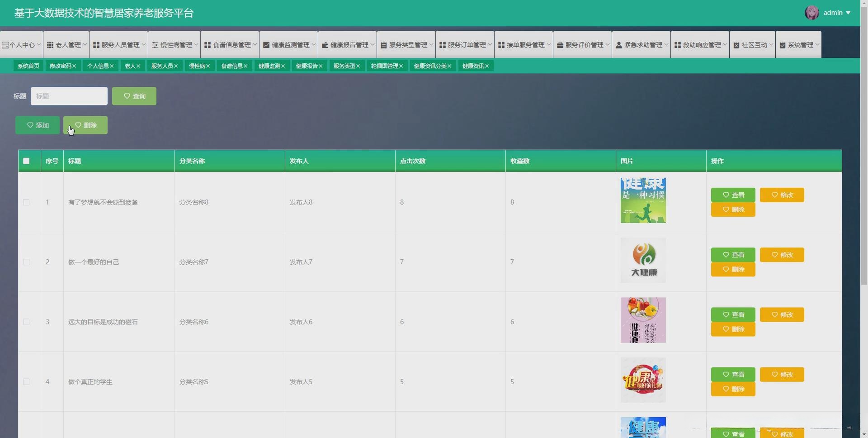Click the sliders icon beside 慢性病管理
The image size is (868, 438).
pyautogui.click(x=155, y=45)
